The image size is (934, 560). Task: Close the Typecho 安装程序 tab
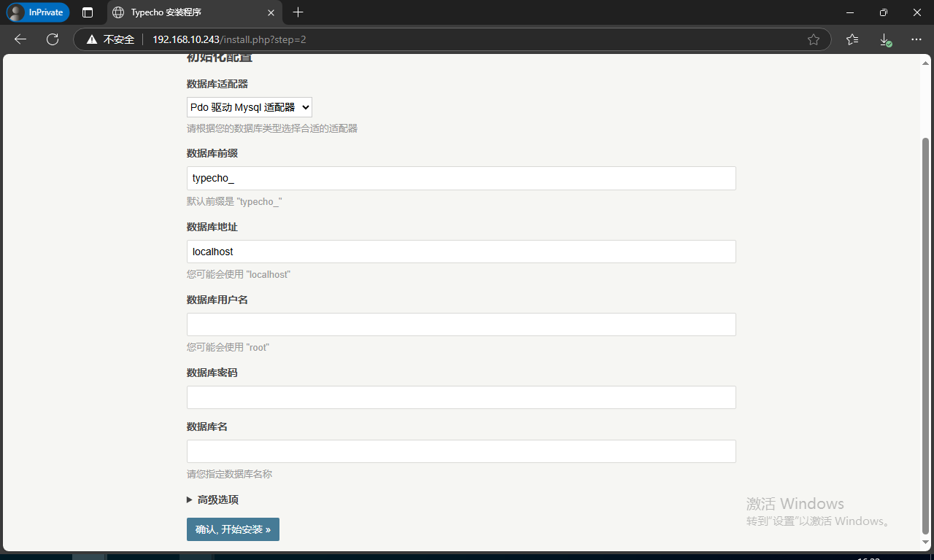tap(271, 12)
